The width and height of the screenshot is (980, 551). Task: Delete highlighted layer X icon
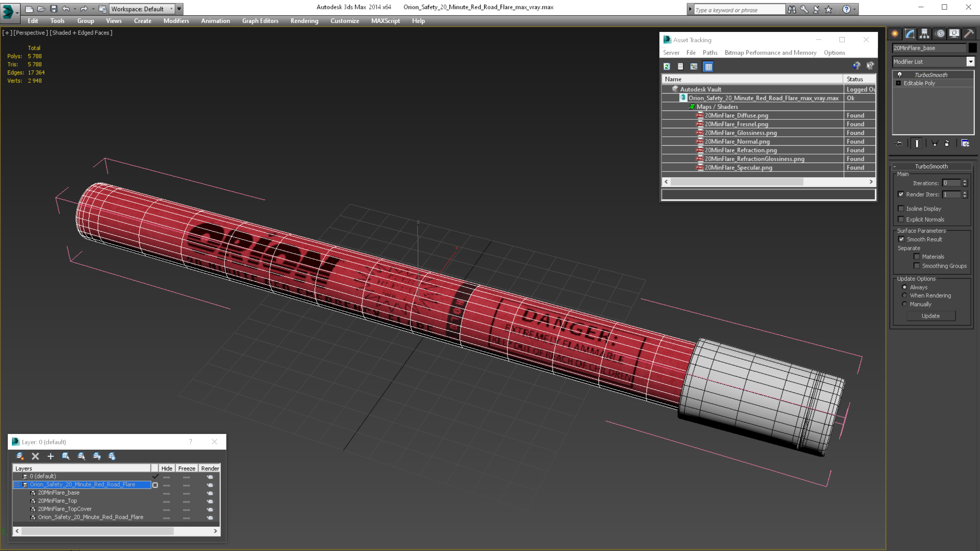point(35,456)
